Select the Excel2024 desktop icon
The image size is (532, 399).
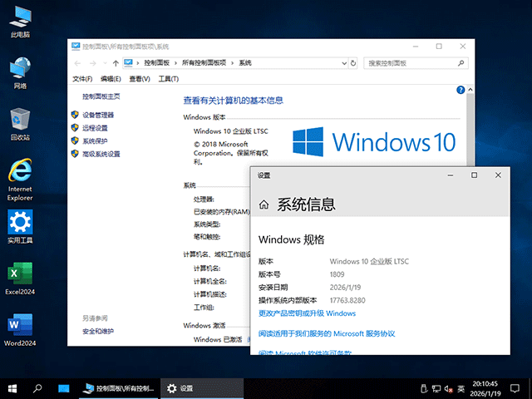point(20,278)
